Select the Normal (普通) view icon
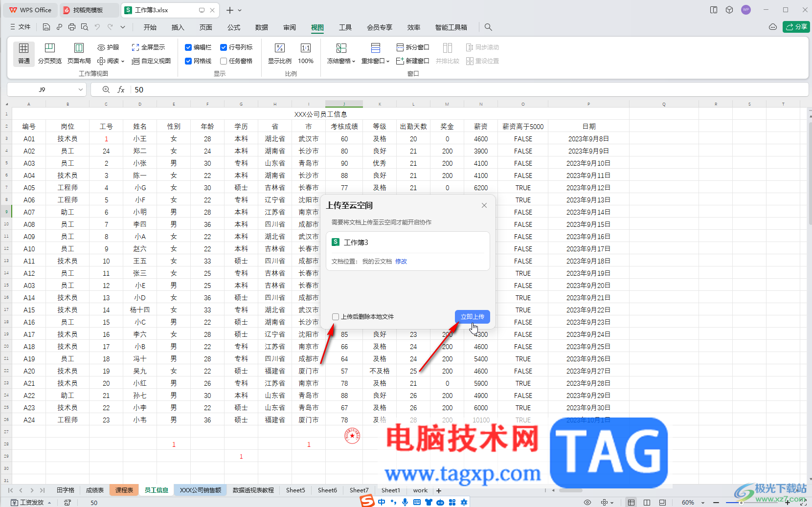This screenshot has height=507, width=812. (x=23, y=53)
